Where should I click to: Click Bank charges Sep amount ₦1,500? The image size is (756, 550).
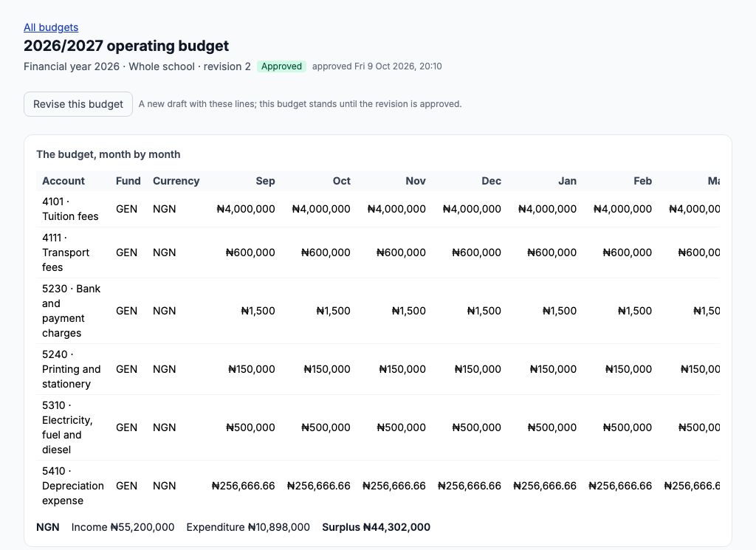point(258,311)
